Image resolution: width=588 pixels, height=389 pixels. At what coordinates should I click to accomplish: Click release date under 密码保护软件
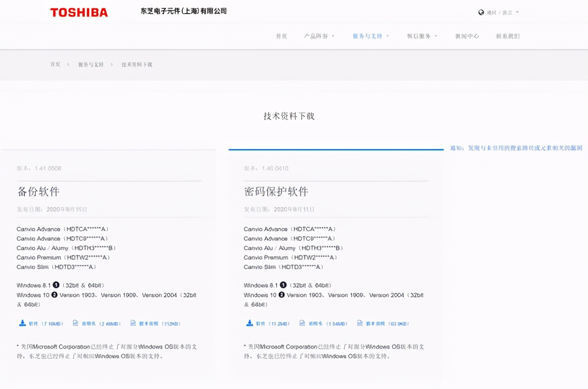[279, 209]
